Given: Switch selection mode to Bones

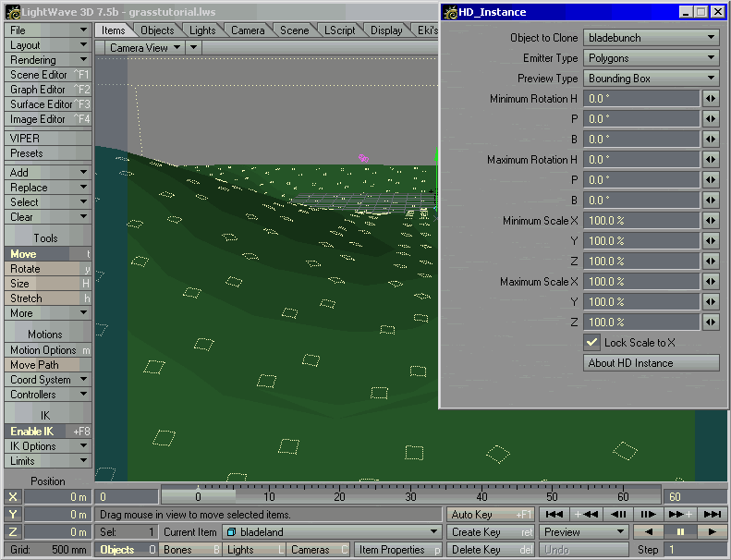Looking at the screenshot, I should click(x=190, y=549).
